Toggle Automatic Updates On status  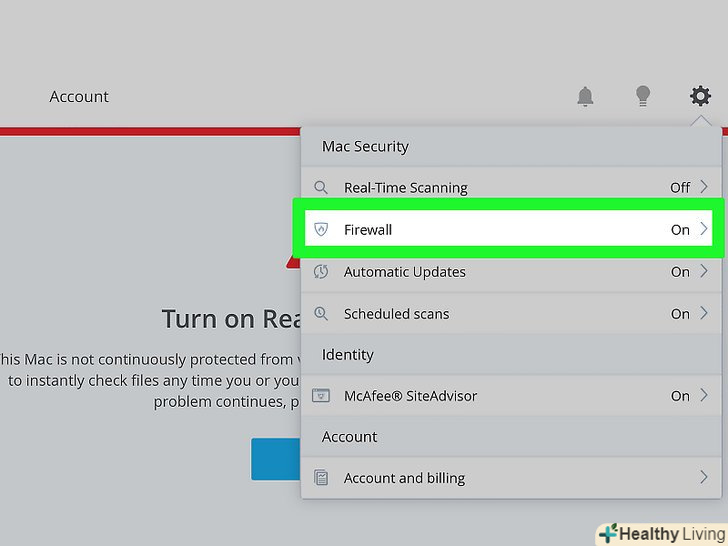tap(680, 272)
